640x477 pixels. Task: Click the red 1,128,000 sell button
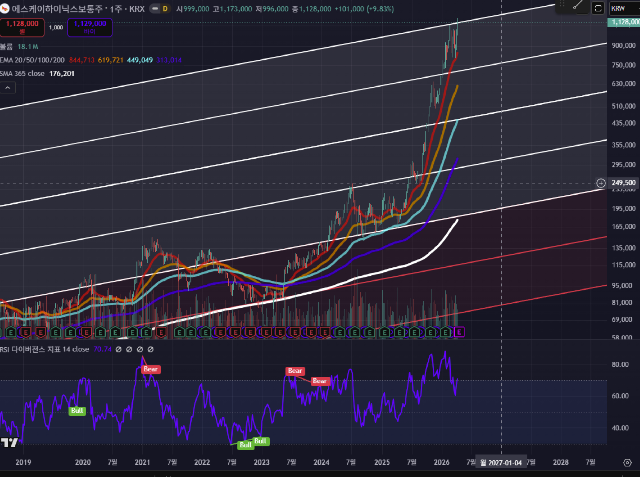coord(22,27)
